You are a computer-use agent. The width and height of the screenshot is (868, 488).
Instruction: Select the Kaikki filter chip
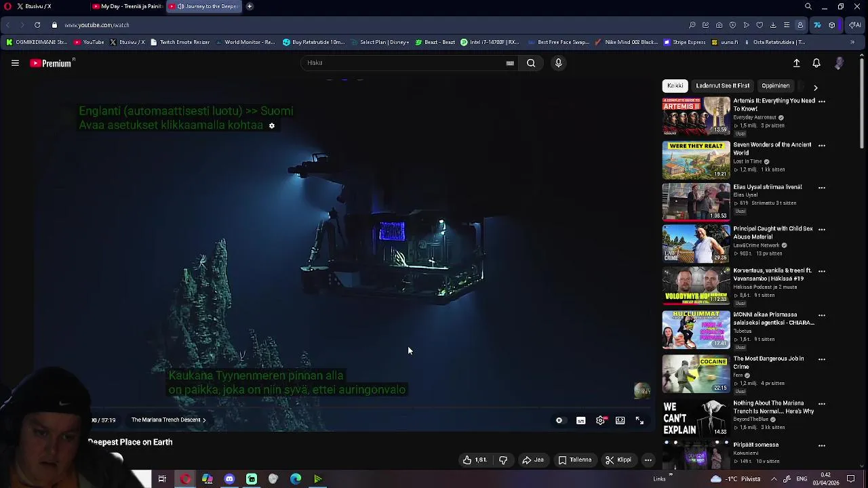(x=675, y=86)
